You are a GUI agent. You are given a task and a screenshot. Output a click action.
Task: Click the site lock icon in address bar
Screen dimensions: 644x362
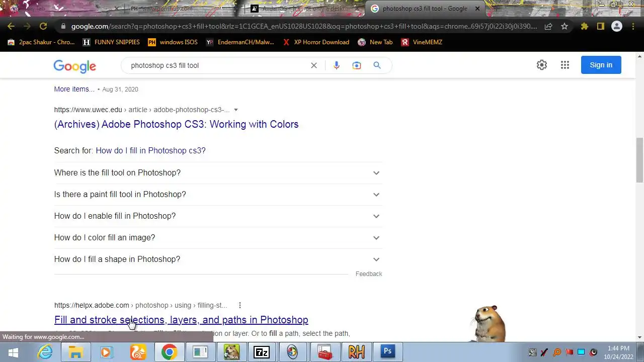[63, 26]
